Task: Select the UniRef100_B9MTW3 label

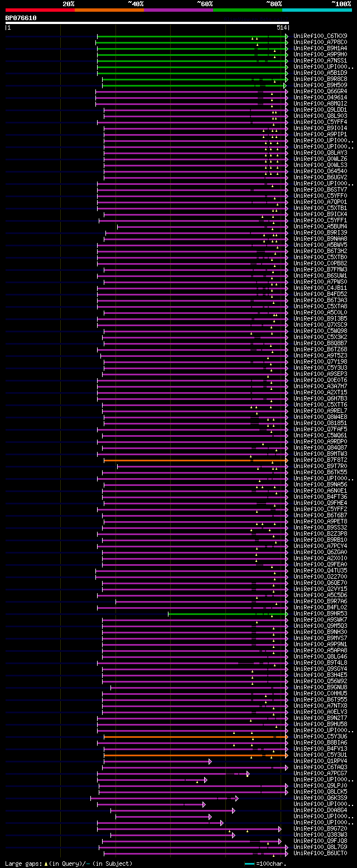Action: point(320,454)
